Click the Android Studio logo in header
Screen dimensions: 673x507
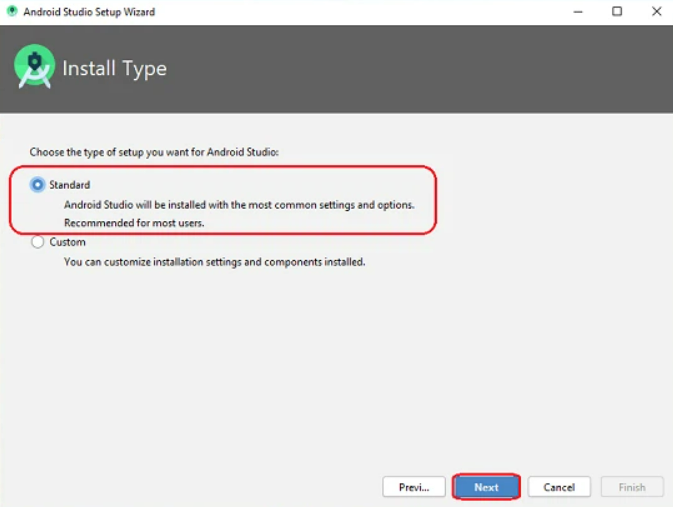pos(34,67)
